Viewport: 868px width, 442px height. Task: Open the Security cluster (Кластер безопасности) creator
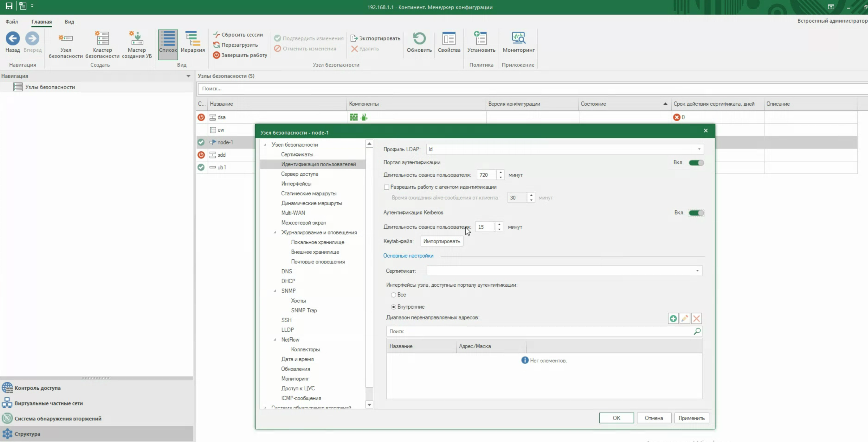tap(102, 38)
